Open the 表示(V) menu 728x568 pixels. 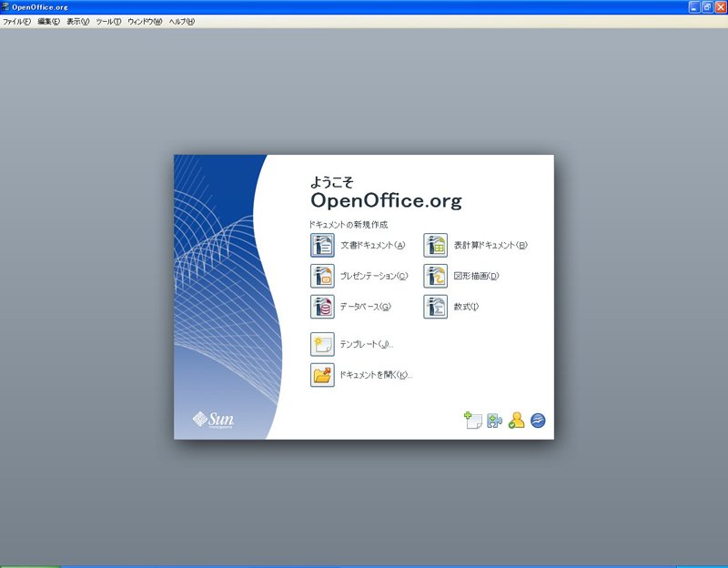(x=78, y=21)
